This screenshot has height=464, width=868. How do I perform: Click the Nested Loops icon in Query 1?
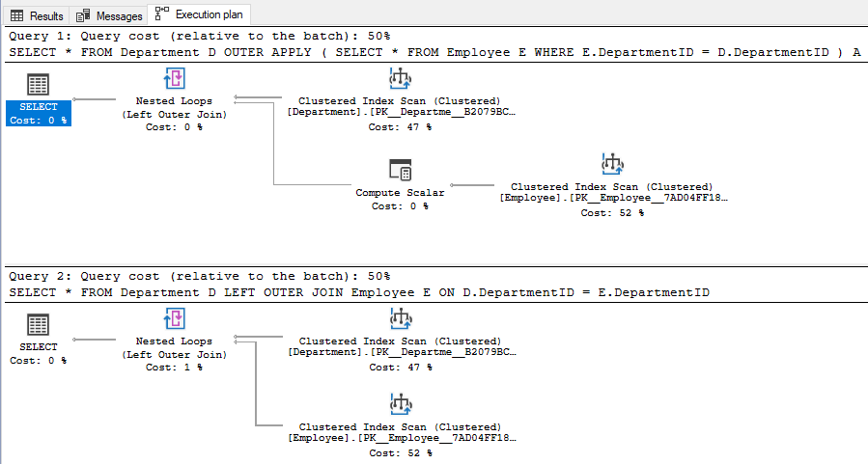(175, 78)
